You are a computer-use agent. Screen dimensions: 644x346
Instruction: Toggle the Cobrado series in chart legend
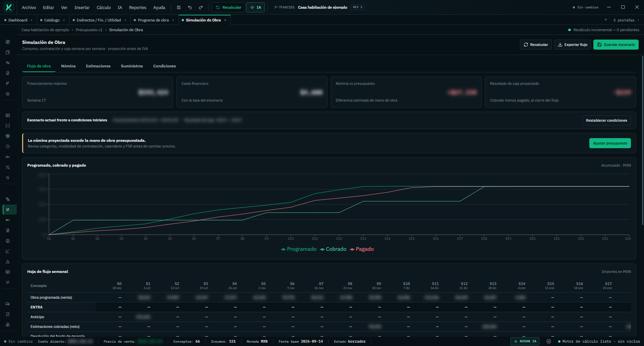[333, 249]
